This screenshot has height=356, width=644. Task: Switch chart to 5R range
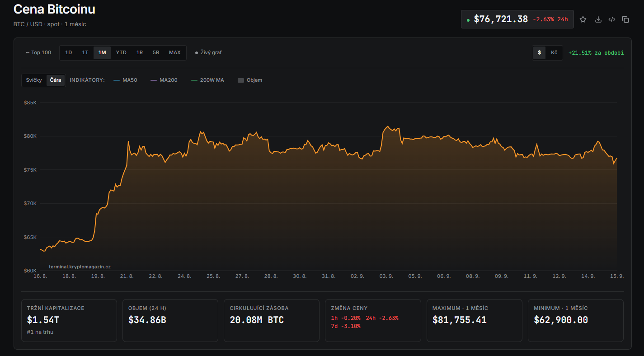(156, 52)
